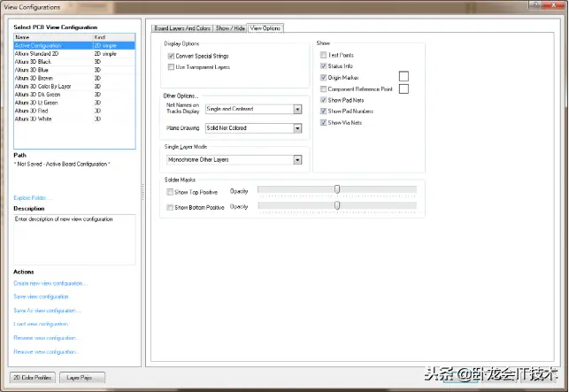The image size is (569, 392).
Task: Toggle Convert Special Strings checkbox
Action: point(171,56)
